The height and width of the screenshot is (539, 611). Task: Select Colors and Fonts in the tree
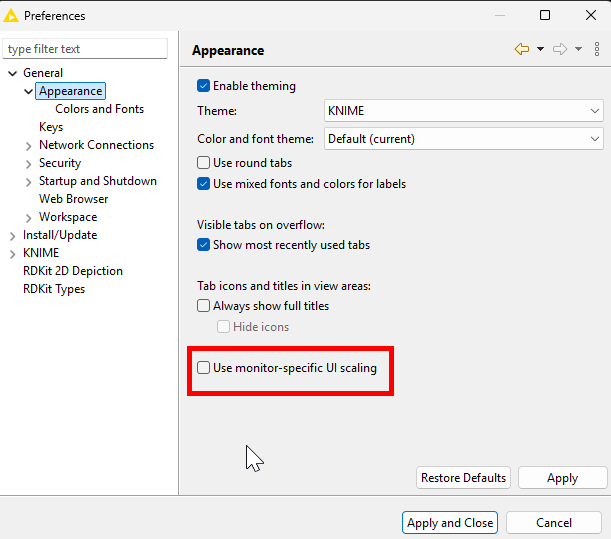coord(99,109)
